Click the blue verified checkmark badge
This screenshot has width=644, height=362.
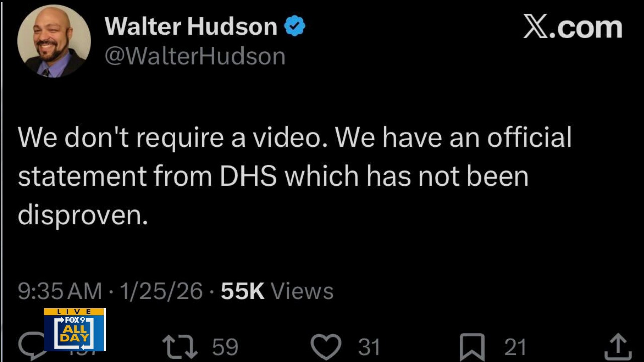click(295, 26)
